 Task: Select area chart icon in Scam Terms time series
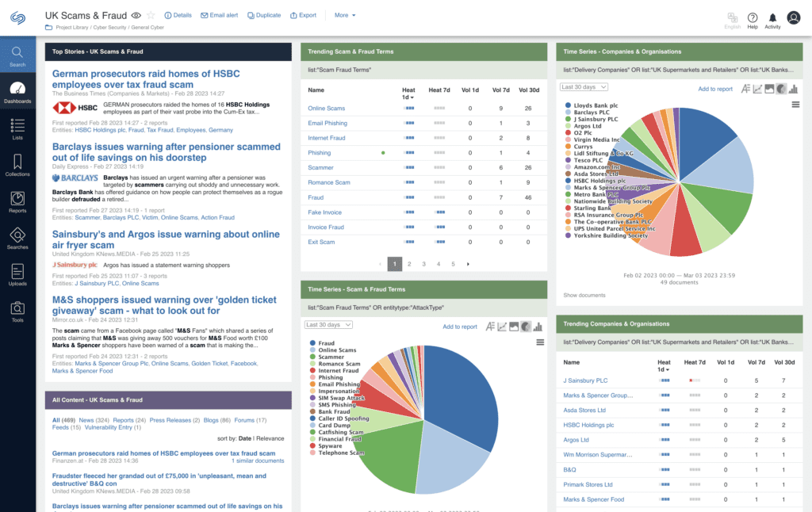(514, 327)
